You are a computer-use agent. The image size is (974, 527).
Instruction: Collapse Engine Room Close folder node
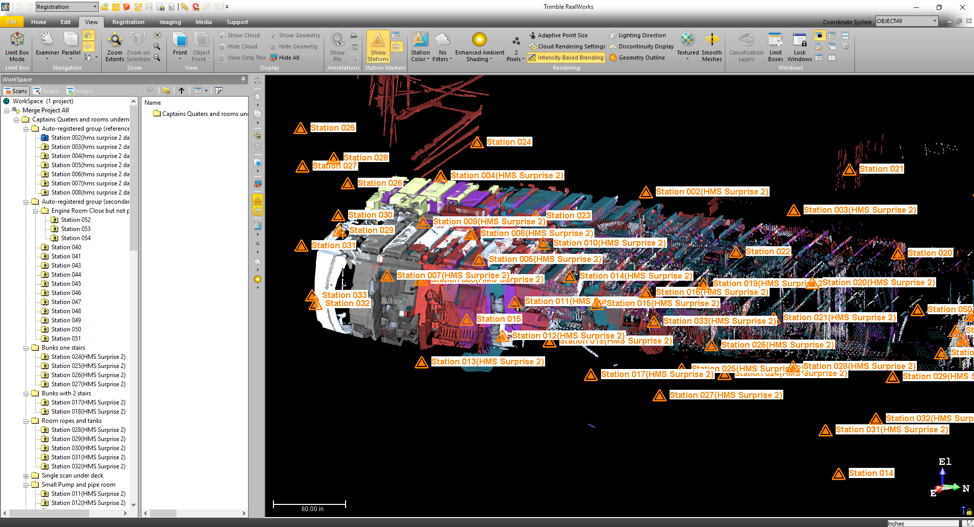[x=35, y=211]
